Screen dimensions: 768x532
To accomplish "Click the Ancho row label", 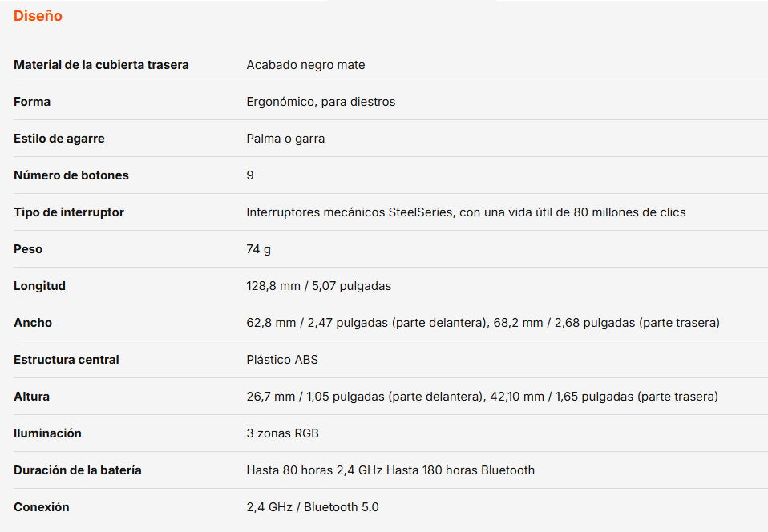I will 33,323.
